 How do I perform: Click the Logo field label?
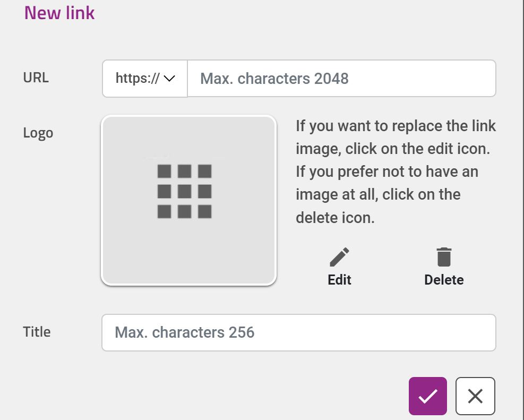[x=38, y=133]
